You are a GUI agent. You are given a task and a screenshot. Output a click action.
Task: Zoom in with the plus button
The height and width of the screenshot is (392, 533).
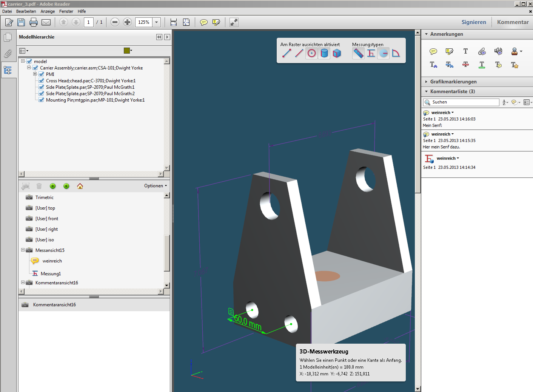pyautogui.click(x=128, y=22)
